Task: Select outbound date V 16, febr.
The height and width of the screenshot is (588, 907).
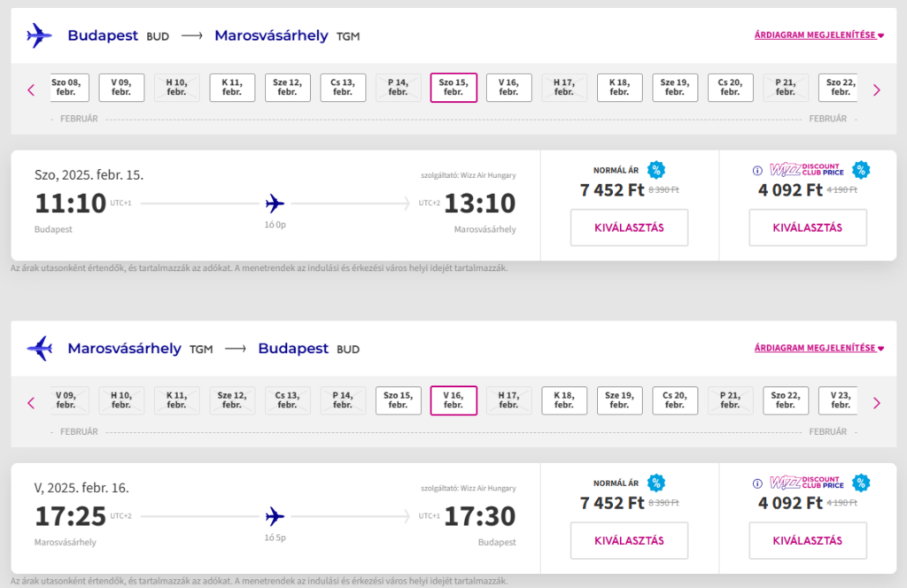Action: coord(509,88)
